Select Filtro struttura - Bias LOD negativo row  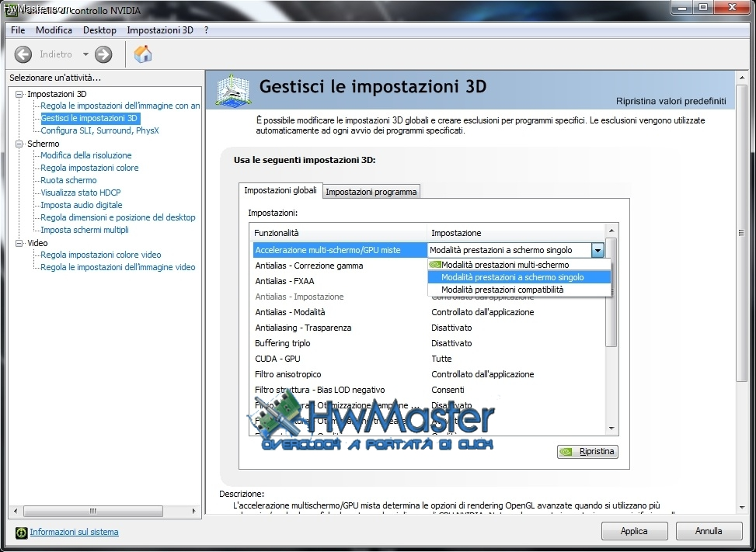429,390
